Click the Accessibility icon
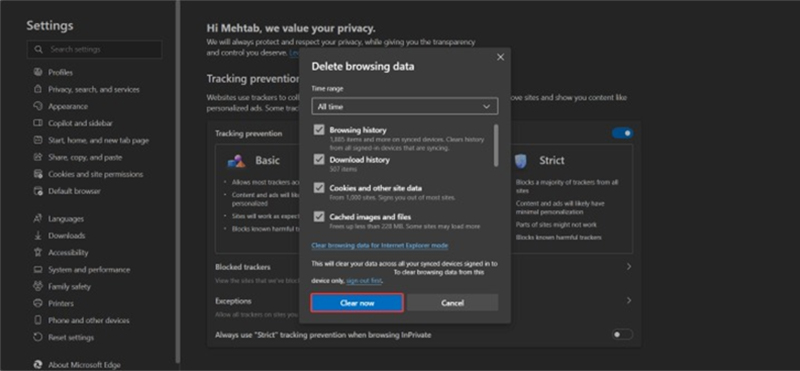 (38, 252)
